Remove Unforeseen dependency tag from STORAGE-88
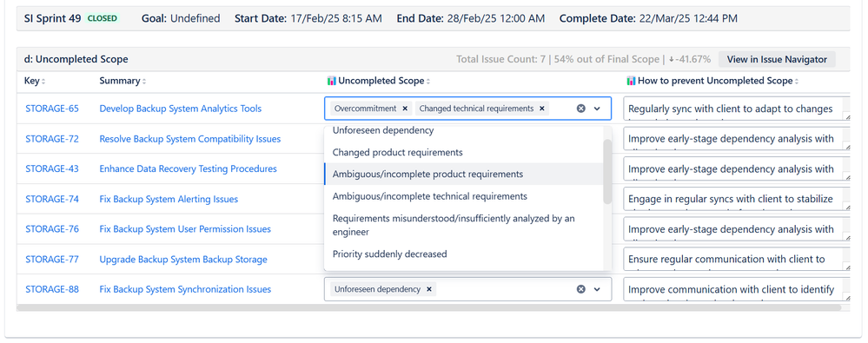868x343 pixels. click(x=429, y=289)
